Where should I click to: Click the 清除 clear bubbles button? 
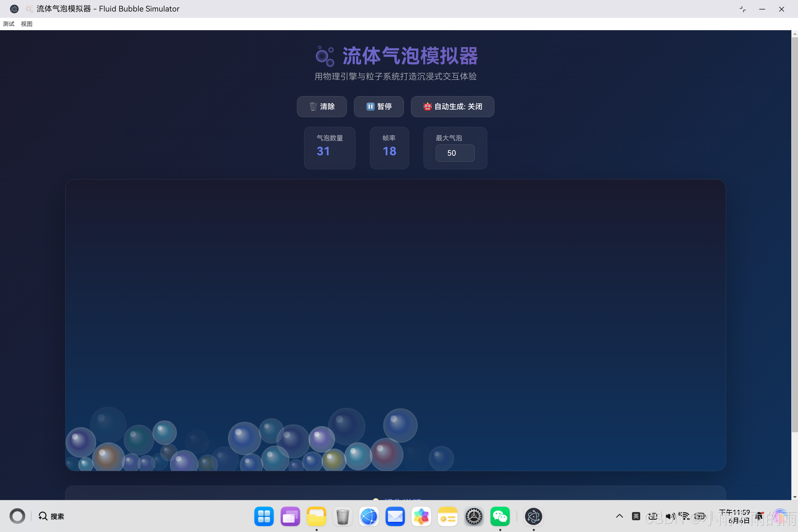coord(322,107)
